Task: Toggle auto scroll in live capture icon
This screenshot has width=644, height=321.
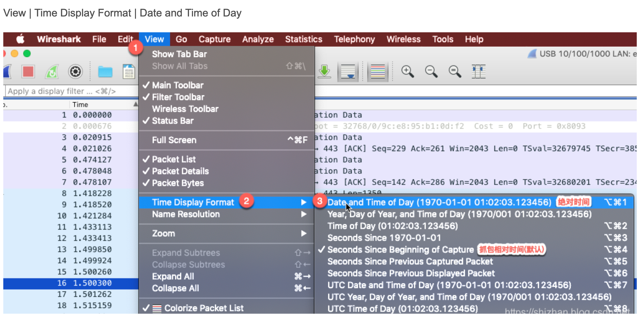Action: 348,72
